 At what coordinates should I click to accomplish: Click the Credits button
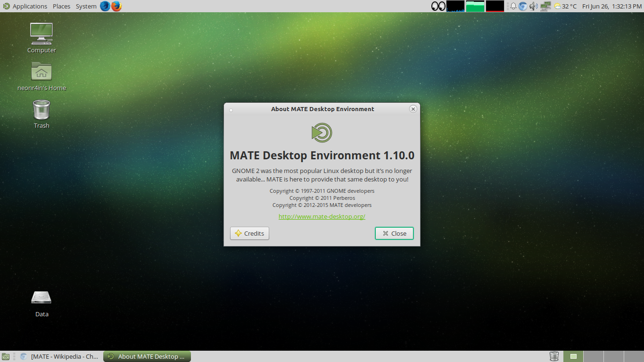249,233
